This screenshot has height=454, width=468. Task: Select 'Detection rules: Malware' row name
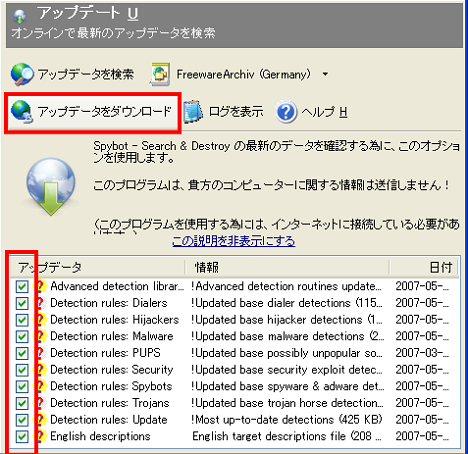[112, 336]
